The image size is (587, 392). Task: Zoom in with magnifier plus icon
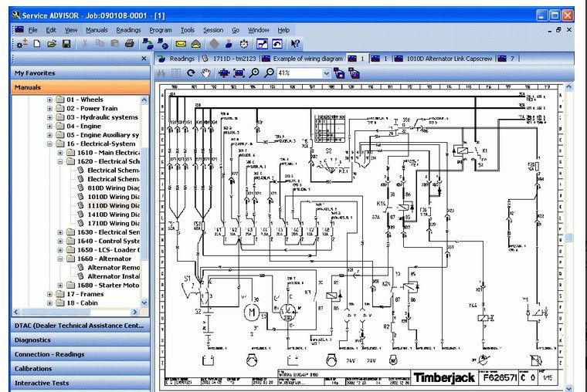254,73
